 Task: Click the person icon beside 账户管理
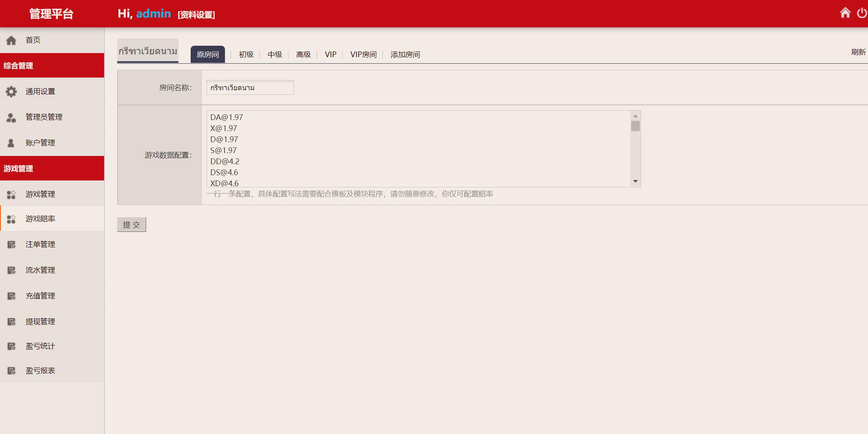pos(11,143)
